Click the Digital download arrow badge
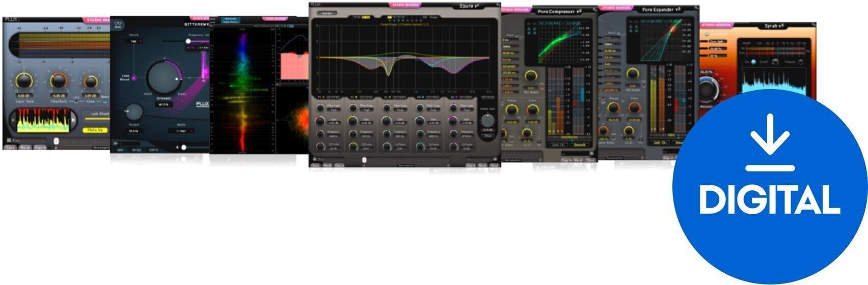The image size is (868, 285). (770, 187)
